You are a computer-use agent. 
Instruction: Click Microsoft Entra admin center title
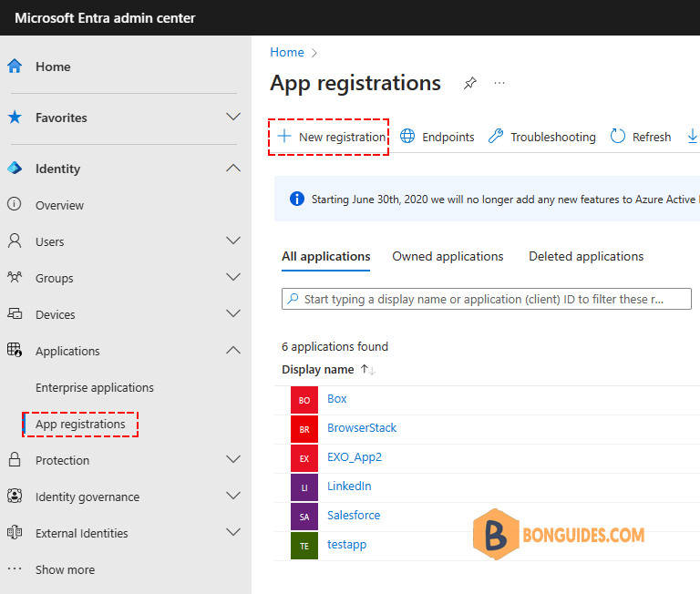pyautogui.click(x=105, y=18)
